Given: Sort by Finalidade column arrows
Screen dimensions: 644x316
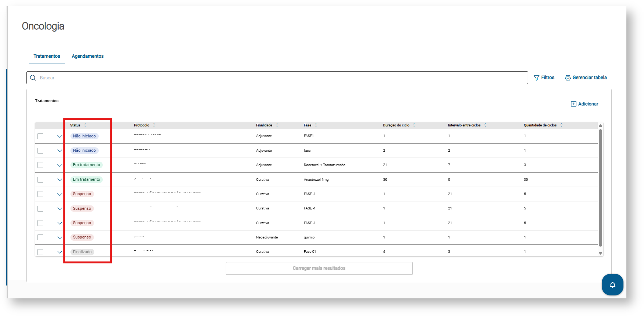Looking at the screenshot, I should (x=277, y=125).
